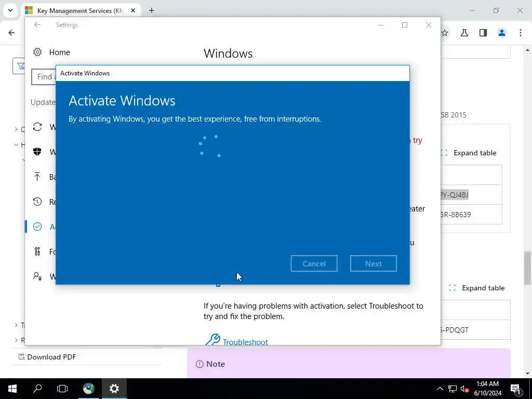Select the Key Management Services tab
This screenshot has width=532, height=399.
click(80, 10)
